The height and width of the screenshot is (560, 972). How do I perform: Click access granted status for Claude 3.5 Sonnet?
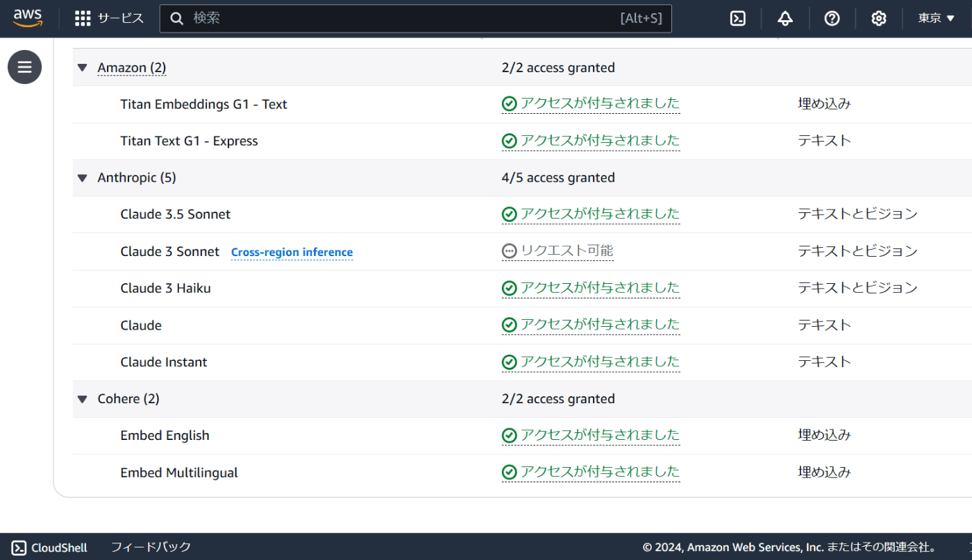(591, 214)
